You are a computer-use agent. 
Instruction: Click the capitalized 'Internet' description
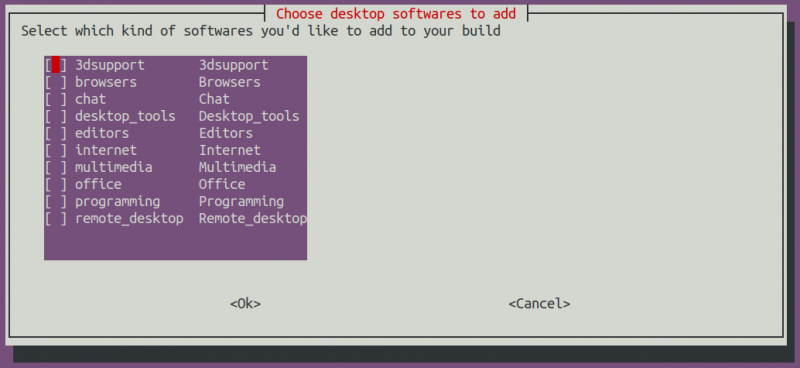click(230, 150)
